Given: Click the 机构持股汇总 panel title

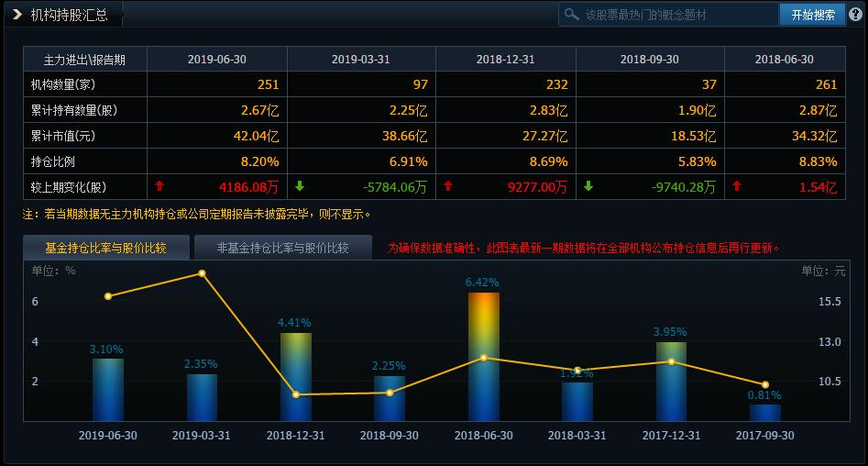Looking at the screenshot, I should pos(69,15).
